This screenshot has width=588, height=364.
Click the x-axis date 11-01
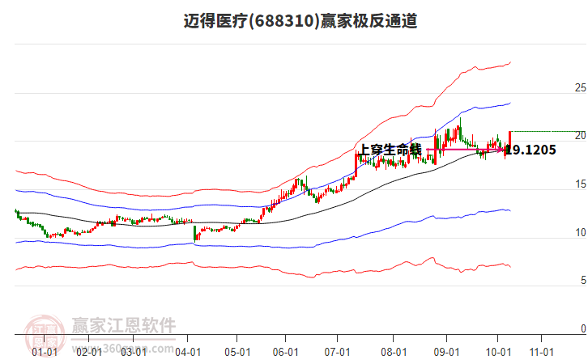pyautogui.click(x=542, y=352)
